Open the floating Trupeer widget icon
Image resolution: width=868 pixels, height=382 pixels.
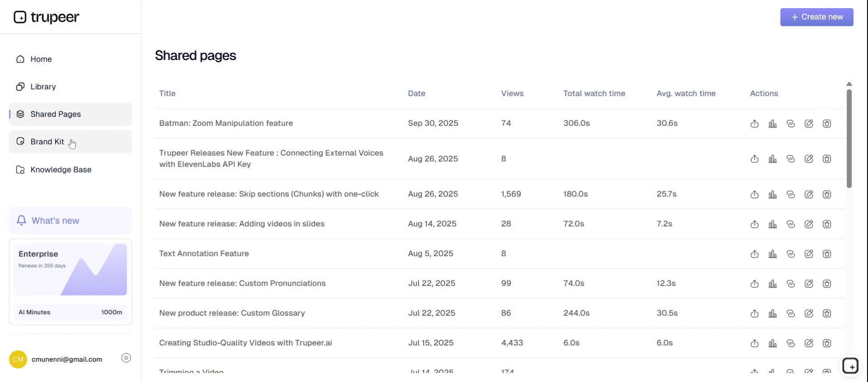pyautogui.click(x=850, y=366)
